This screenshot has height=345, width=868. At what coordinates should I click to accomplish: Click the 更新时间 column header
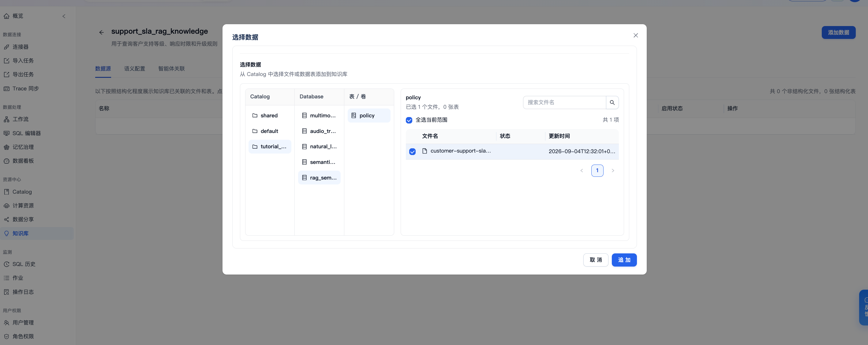coord(559,136)
